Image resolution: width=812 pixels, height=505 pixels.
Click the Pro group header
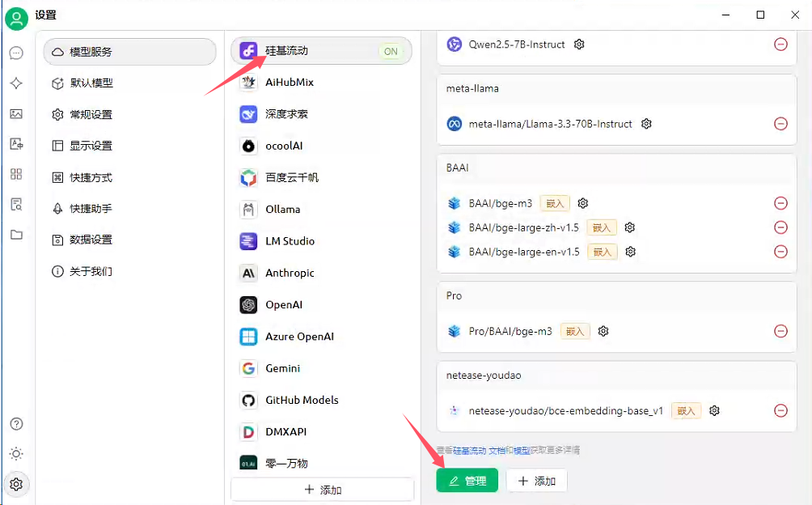pyautogui.click(x=617, y=295)
